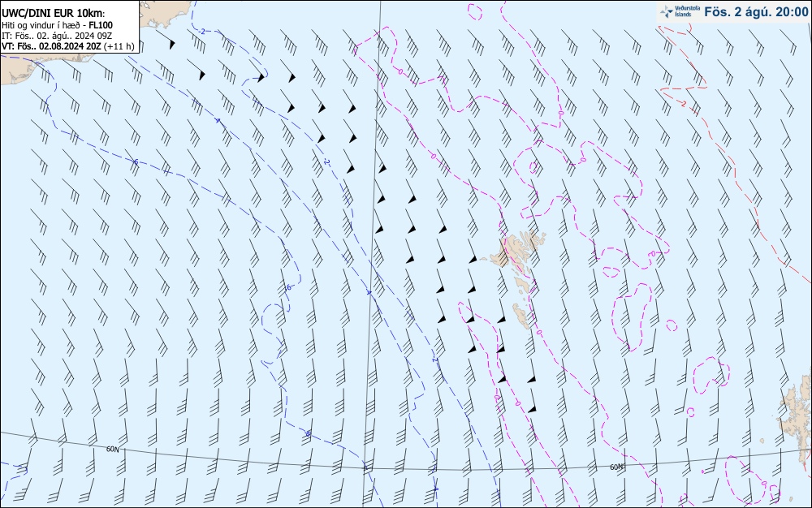Select the "VT: Fös.. 02.08.2024 20Z (+11 h)" line
Image resolution: width=812 pixels, height=508 pixels.
68,46
